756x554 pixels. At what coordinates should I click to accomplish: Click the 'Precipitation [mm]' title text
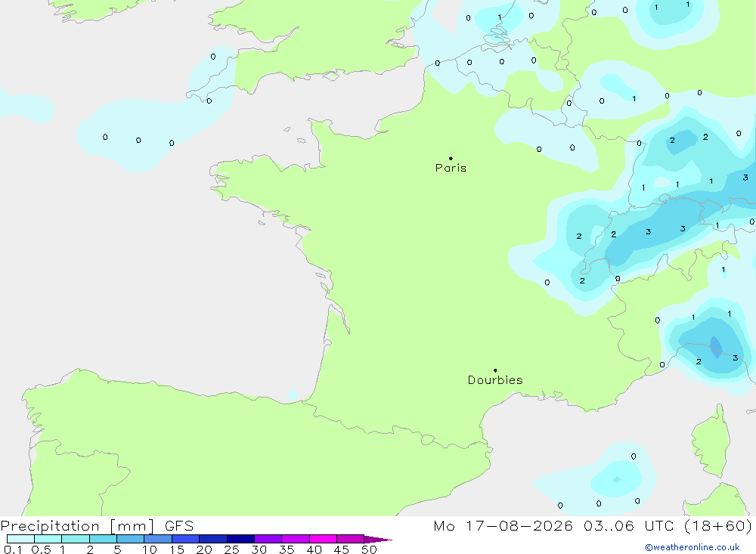pos(77,526)
